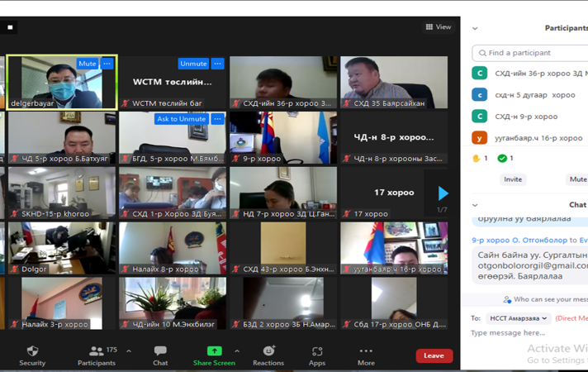Click the Invite button
This screenshot has height=372, width=588.
[x=513, y=179]
